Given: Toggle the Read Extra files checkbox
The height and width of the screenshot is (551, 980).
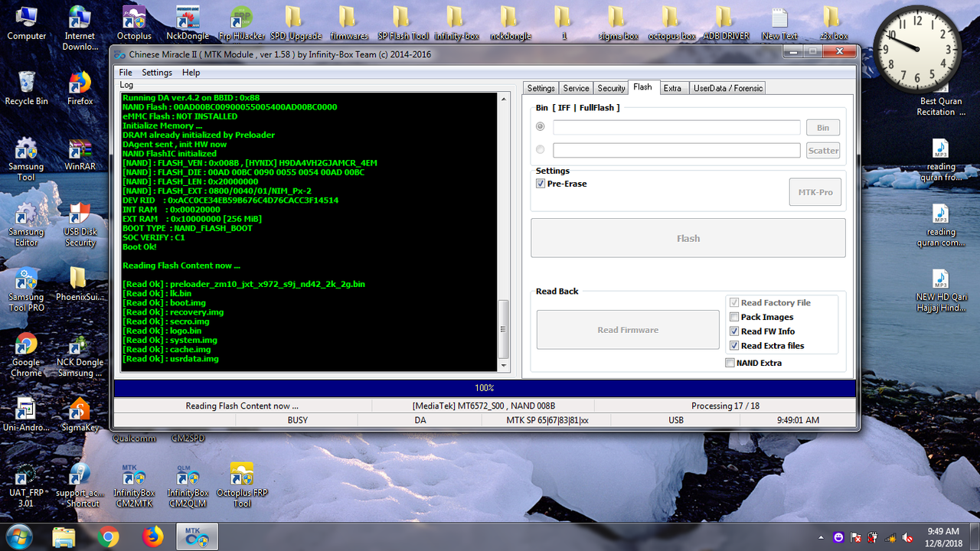Looking at the screenshot, I should (x=734, y=346).
